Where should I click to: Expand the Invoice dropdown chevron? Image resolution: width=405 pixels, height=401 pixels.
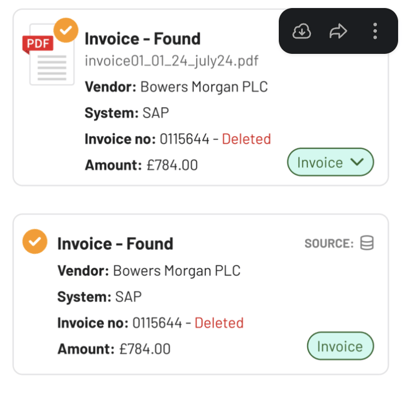[x=357, y=162]
